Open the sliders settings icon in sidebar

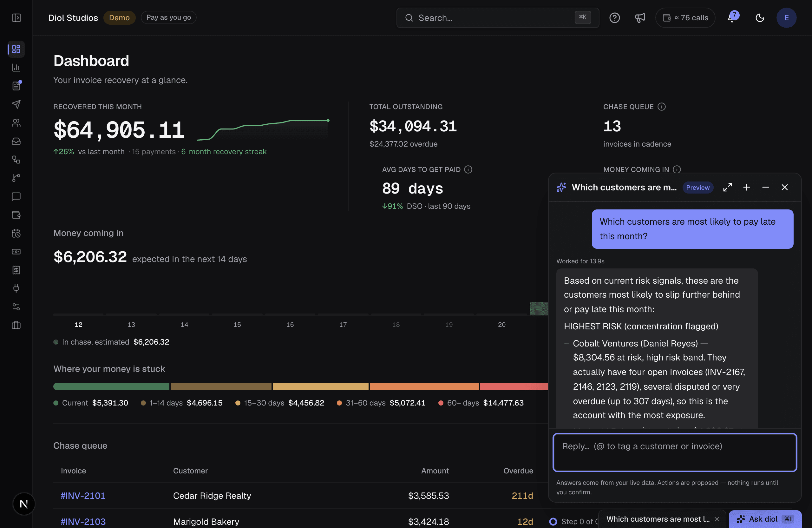(x=16, y=307)
